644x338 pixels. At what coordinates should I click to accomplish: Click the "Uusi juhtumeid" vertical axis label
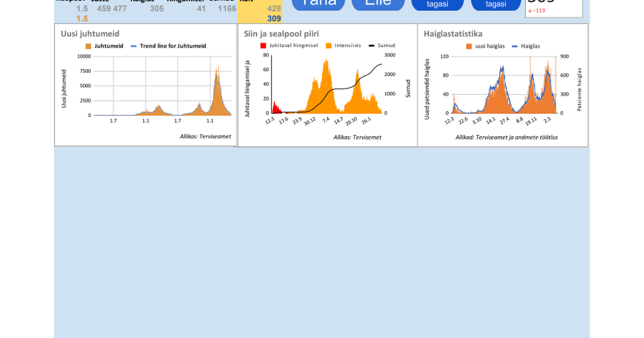click(64, 89)
